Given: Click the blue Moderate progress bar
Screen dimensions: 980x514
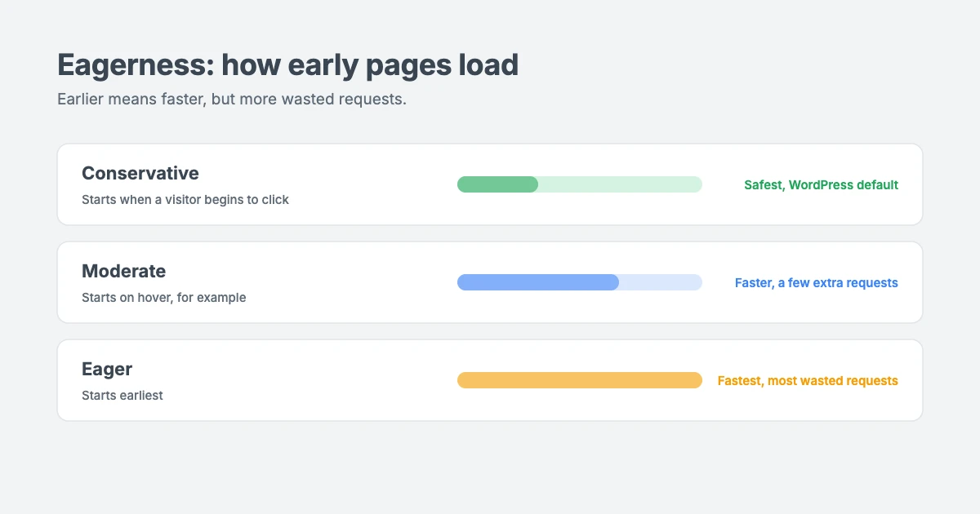Looking at the screenshot, I should 580,282.
